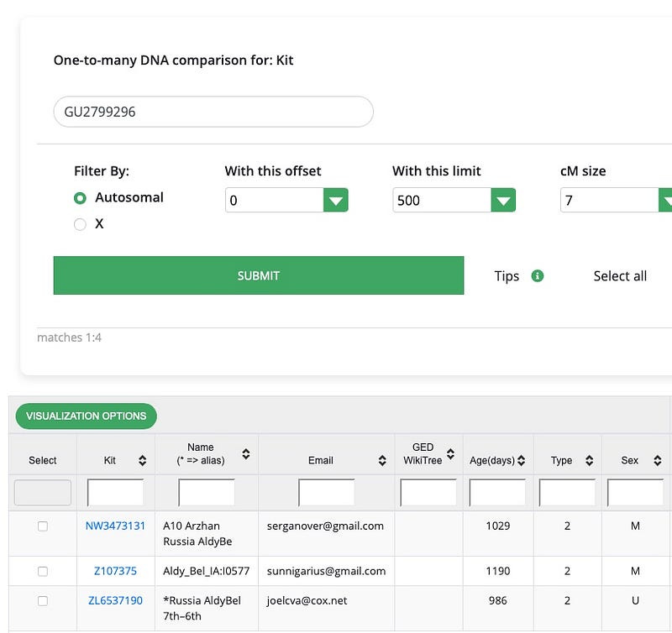Click email sunnigarius@gmail.com
This screenshot has height=633, width=672.
[x=326, y=571]
